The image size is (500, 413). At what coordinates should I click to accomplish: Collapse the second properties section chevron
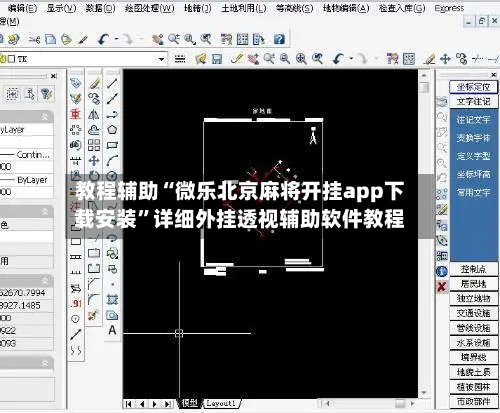coord(44,211)
